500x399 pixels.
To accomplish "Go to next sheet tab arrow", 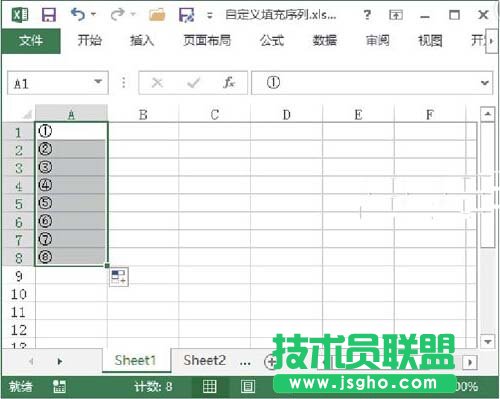I will [x=59, y=361].
